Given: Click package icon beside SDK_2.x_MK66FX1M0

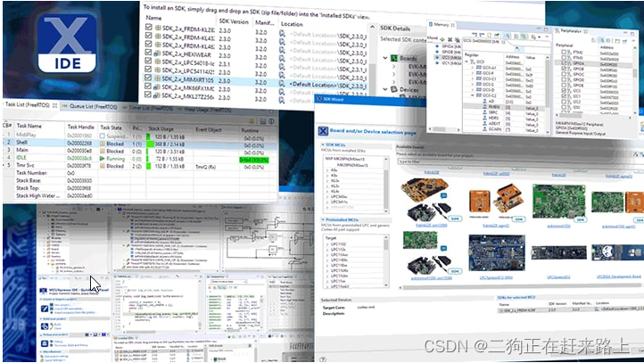Looking at the screenshot, I should (157, 87).
